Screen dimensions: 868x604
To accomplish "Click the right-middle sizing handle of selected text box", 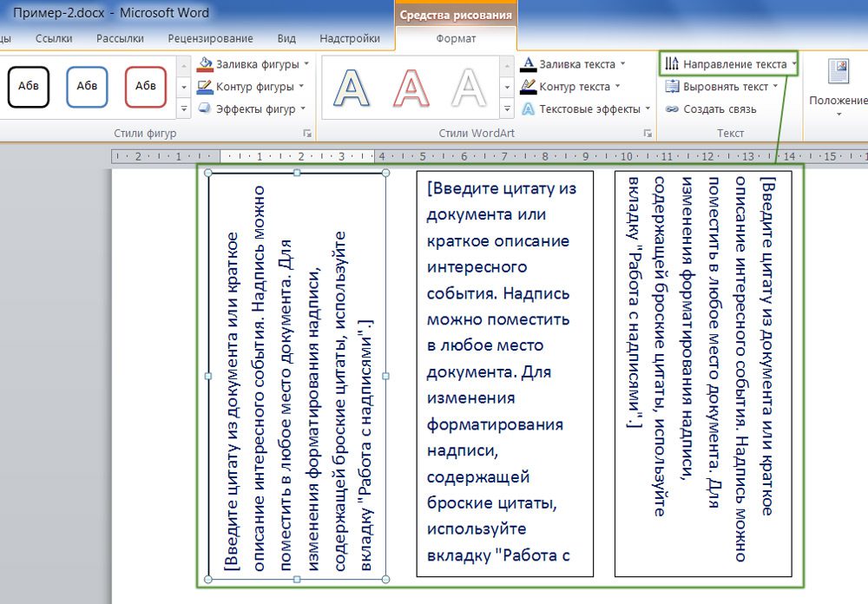I will [386, 376].
